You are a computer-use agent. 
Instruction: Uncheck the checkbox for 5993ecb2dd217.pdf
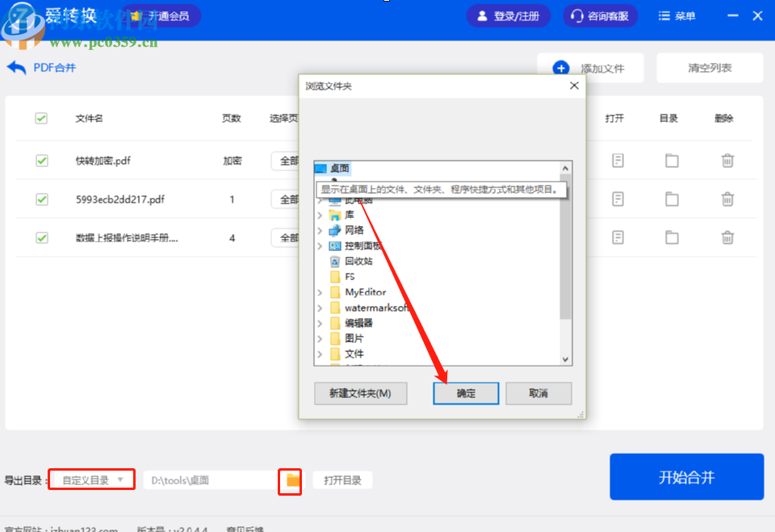point(41,199)
